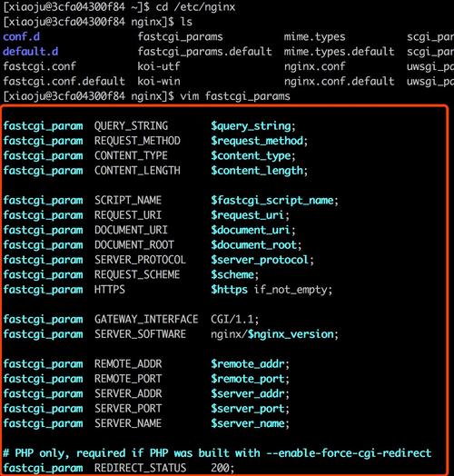
Task: Click the QUERY_STRING parameter name
Action: coord(131,126)
